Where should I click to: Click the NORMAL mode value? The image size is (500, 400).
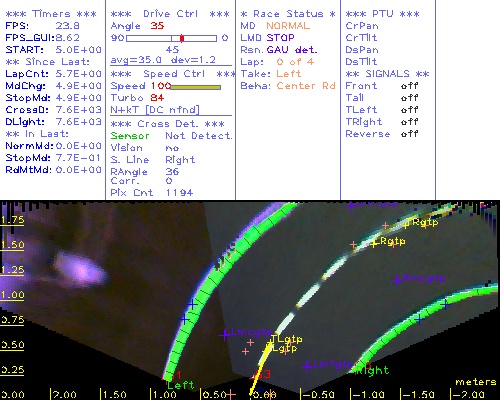288,26
